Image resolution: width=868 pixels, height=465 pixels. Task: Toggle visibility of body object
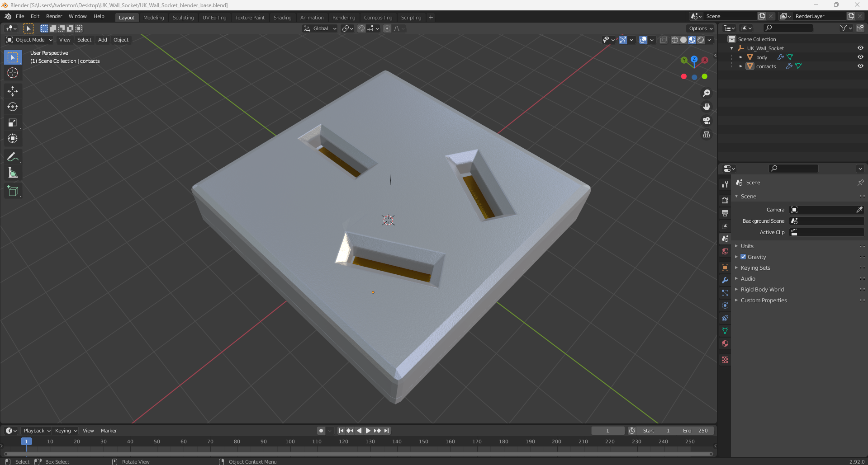pyautogui.click(x=860, y=57)
